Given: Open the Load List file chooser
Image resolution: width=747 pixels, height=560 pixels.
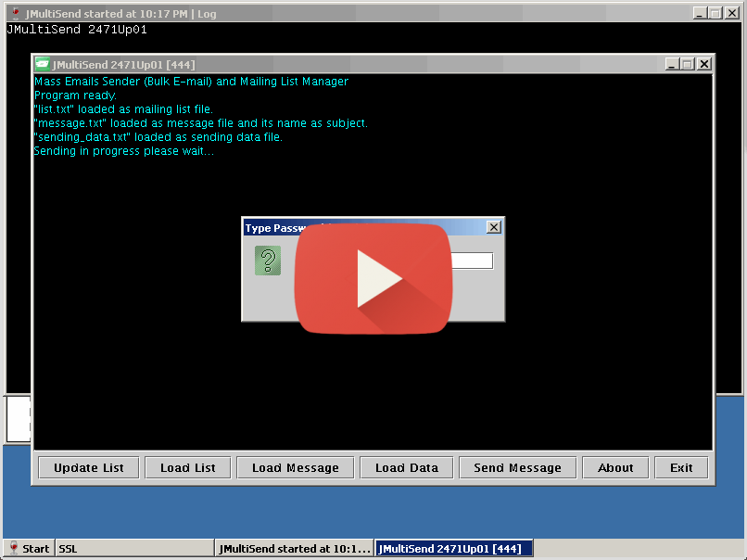Looking at the screenshot, I should (187, 468).
